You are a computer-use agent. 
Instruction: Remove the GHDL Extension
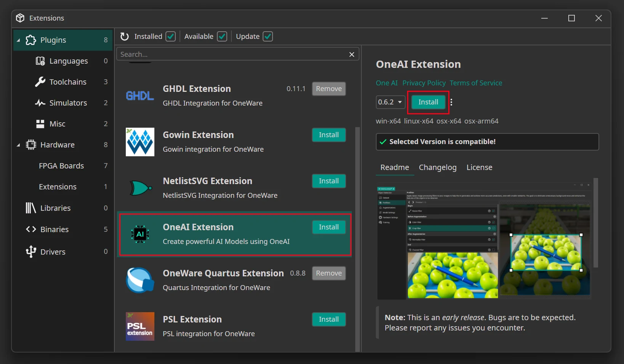point(329,89)
